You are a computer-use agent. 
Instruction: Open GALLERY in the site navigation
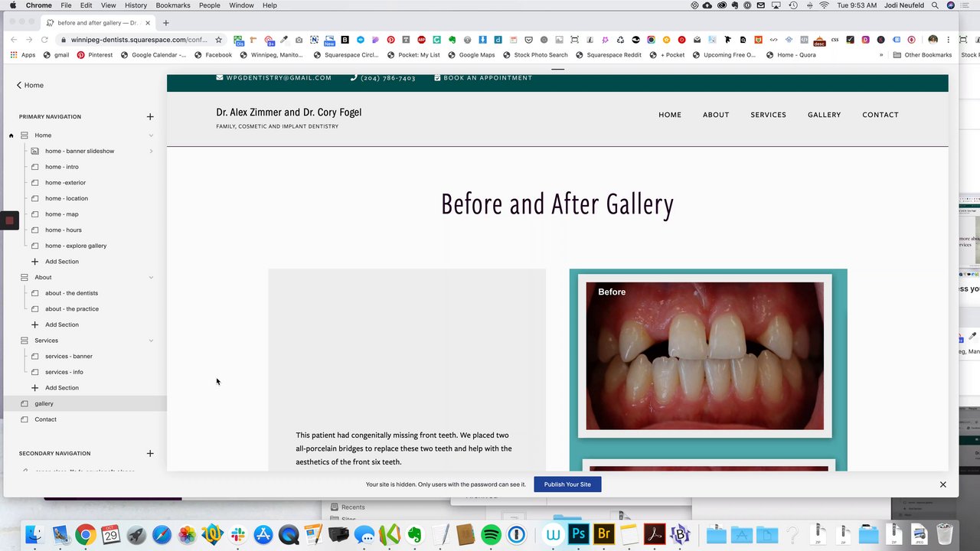(824, 115)
